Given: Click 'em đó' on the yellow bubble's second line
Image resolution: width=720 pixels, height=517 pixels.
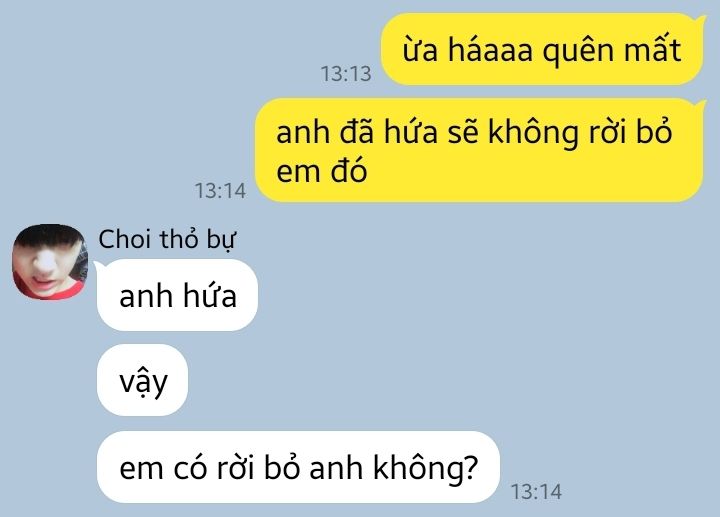Looking at the screenshot, I should (x=321, y=171).
